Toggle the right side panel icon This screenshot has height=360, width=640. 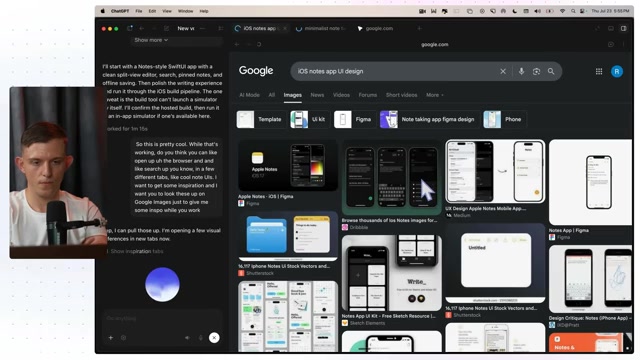coord(623,28)
